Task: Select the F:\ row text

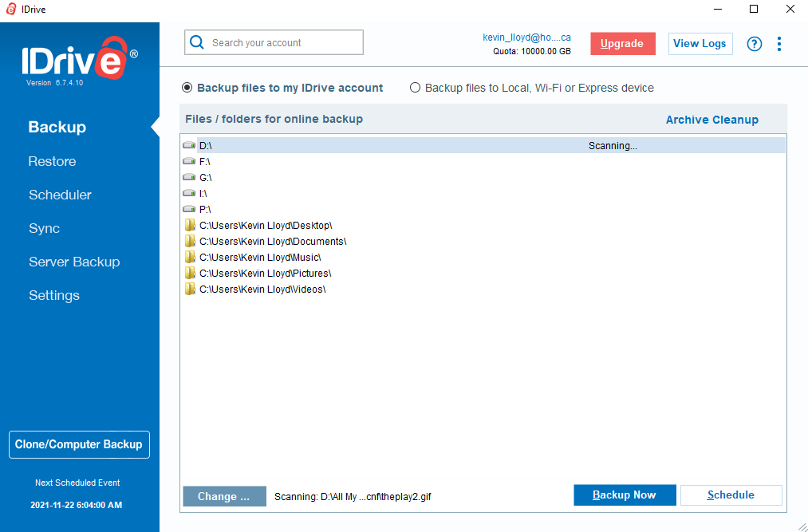Action: click(x=204, y=162)
